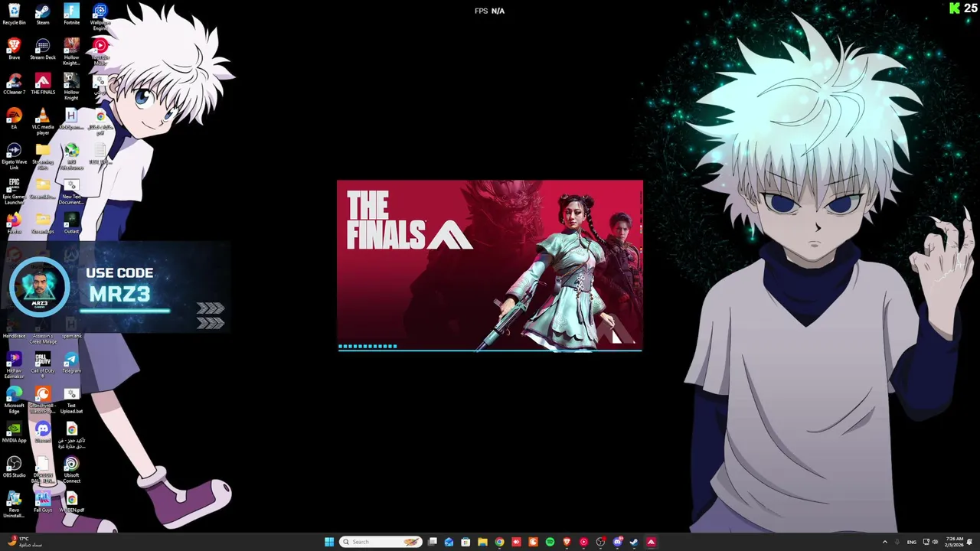
Task: Select the Test Upload.bat file
Action: click(71, 400)
